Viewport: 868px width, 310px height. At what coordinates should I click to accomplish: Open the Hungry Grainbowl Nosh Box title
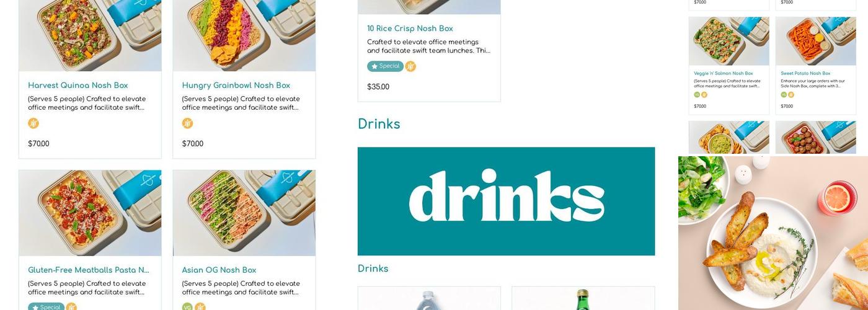pyautogui.click(x=236, y=86)
